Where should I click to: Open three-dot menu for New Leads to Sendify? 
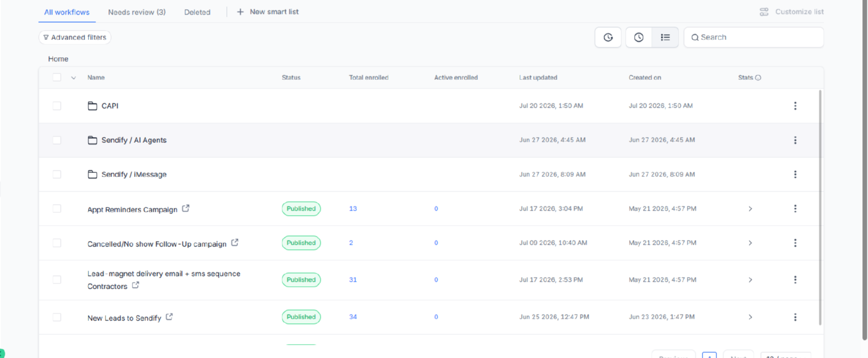[795, 317]
